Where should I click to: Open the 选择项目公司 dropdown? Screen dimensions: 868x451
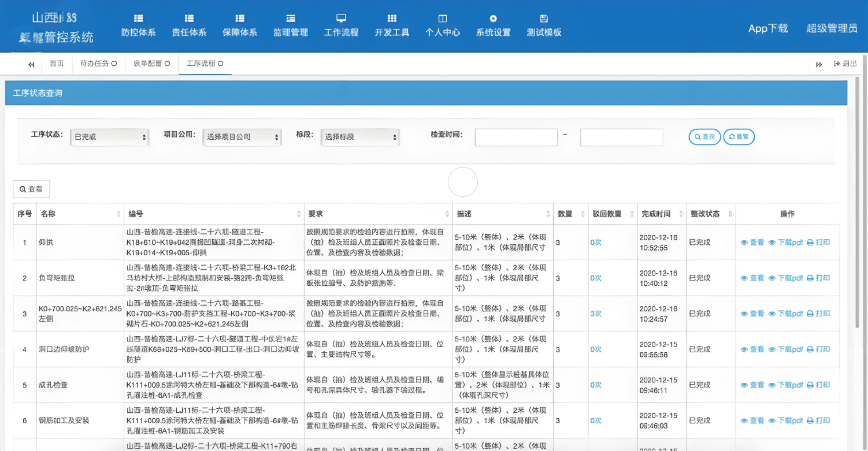point(242,137)
